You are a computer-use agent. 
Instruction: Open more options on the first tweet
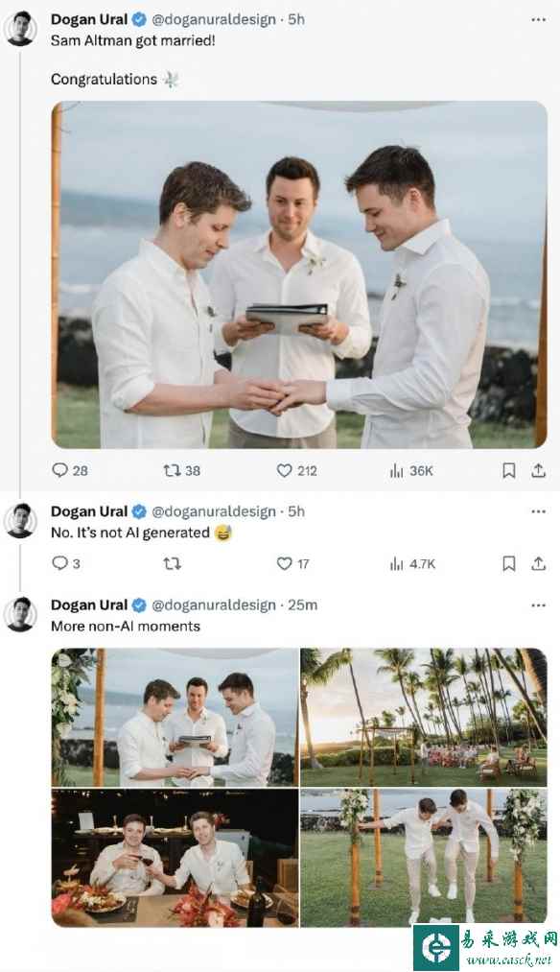tap(538, 17)
